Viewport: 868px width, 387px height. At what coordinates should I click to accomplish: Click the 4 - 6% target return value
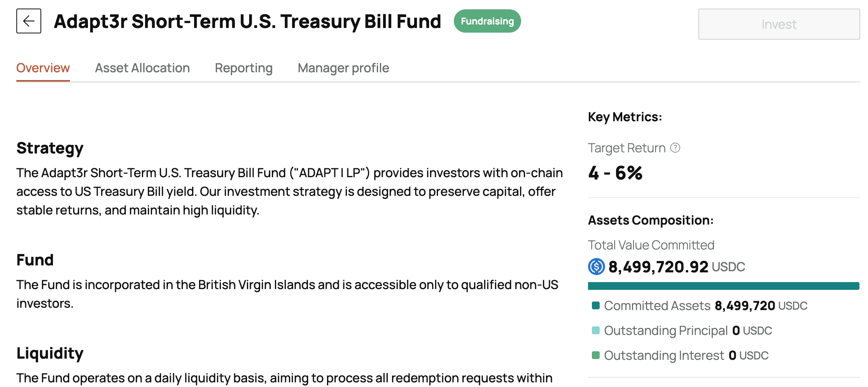click(615, 173)
